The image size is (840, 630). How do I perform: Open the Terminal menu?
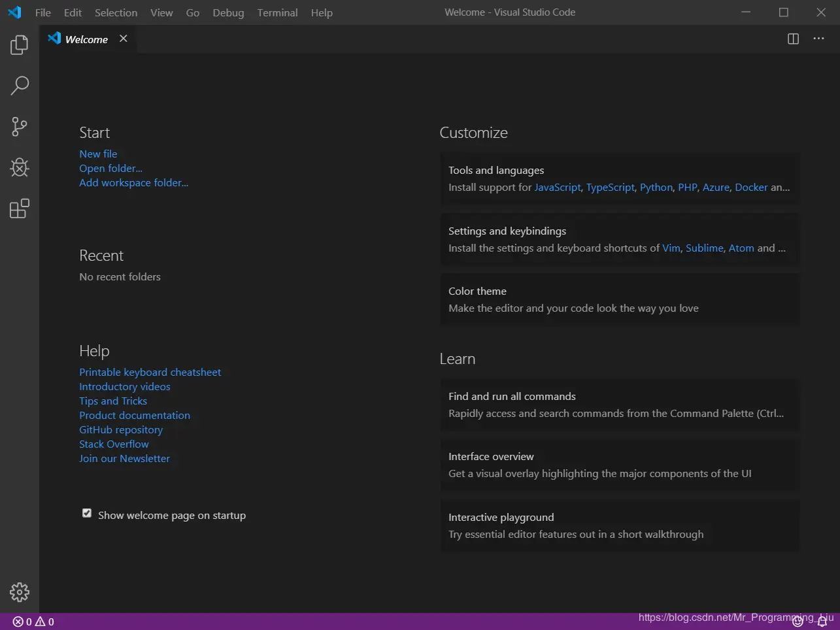(x=277, y=12)
